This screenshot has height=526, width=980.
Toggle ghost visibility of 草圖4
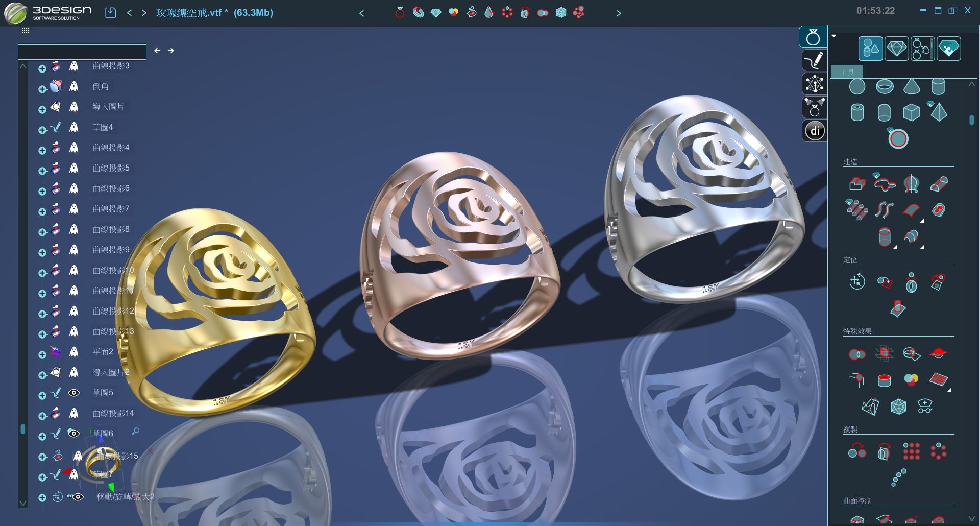pyautogui.click(x=74, y=127)
